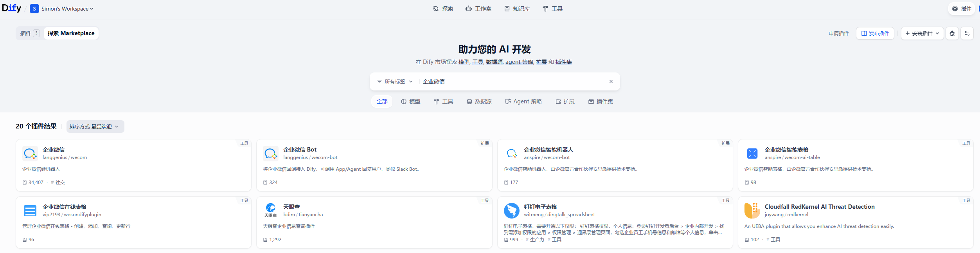Click the 插件 button at top right
Image resolution: width=980 pixels, height=253 pixels.
tap(962, 9)
